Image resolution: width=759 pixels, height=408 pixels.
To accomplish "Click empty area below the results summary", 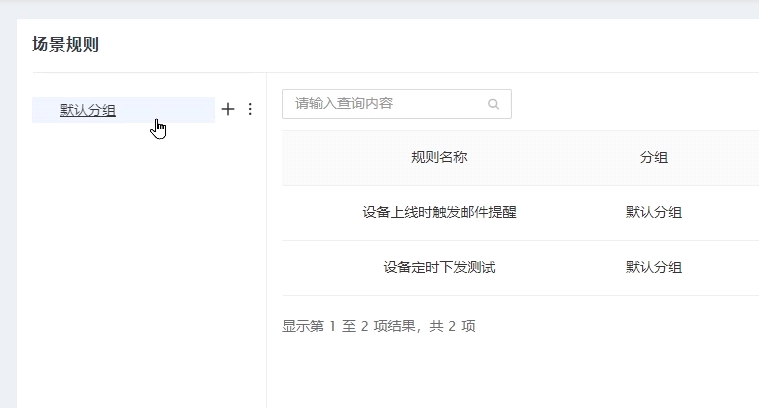I will (x=500, y=375).
